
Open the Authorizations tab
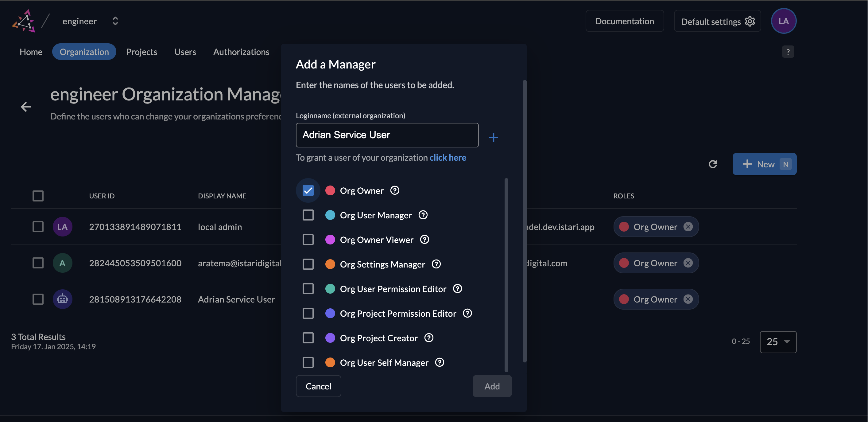point(241,52)
